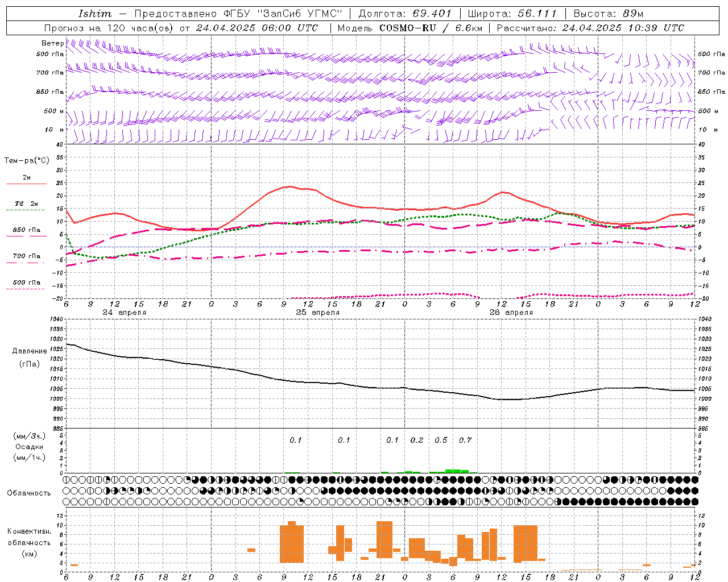The width and height of the screenshot is (728, 582).
Task: Select the text "Предоставлено ФГБУ "ЗапСиб УГМС""
Action: click(x=238, y=14)
